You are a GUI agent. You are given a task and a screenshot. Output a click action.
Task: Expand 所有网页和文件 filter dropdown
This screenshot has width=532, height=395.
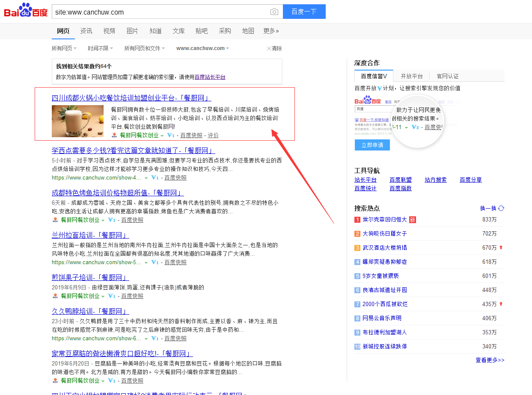145,48
